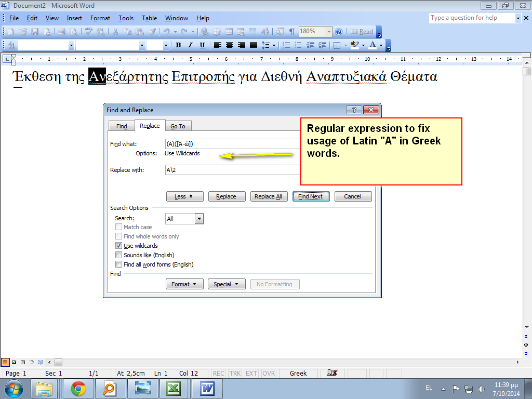The height and width of the screenshot is (399, 532).
Task: Apply the font color button
Action: pyautogui.click(x=373, y=45)
